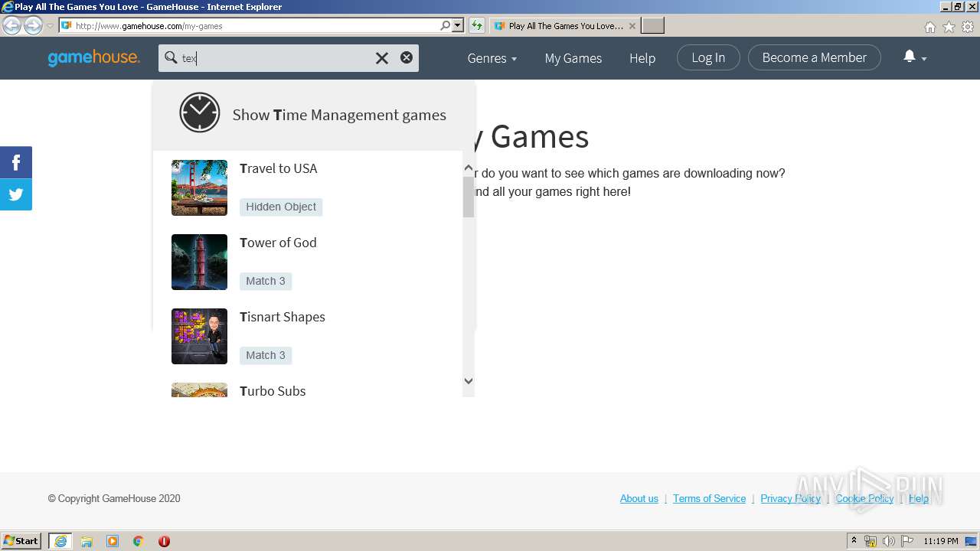
Task: Click the Hidden Object genre tag
Action: (x=281, y=207)
